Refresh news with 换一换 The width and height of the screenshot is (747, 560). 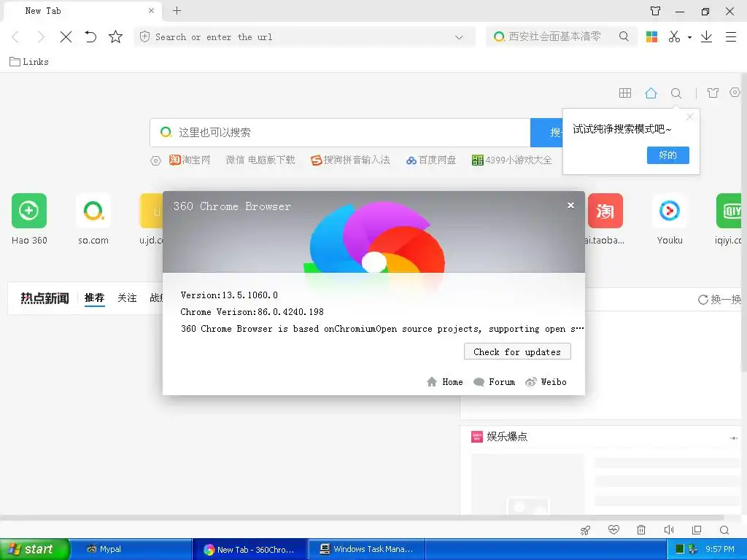tap(719, 300)
